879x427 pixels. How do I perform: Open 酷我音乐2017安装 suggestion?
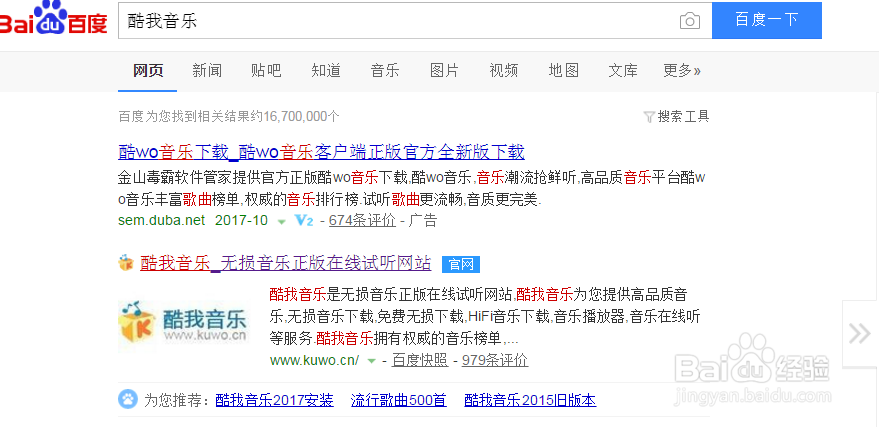[275, 400]
